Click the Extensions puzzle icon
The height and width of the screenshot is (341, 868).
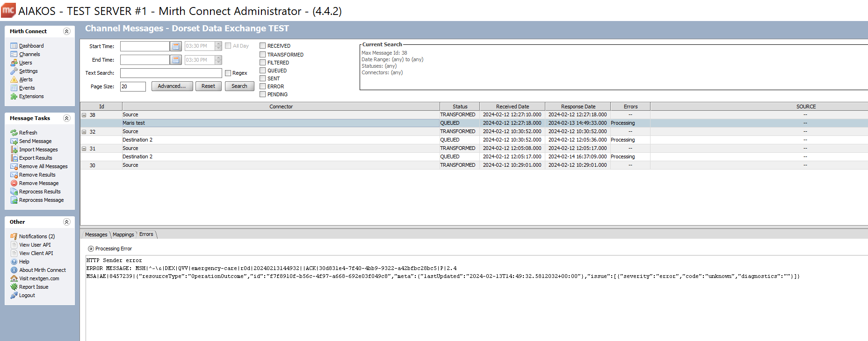click(14, 96)
